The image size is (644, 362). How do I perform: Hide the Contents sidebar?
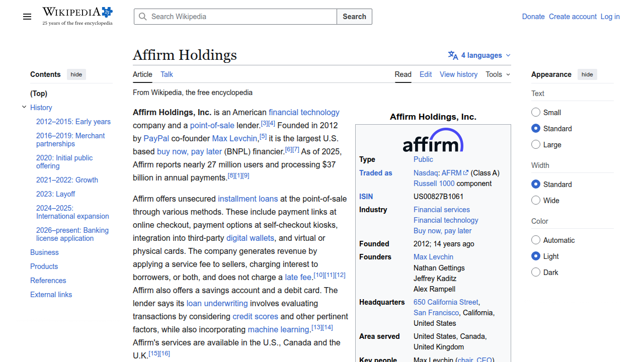(x=76, y=74)
